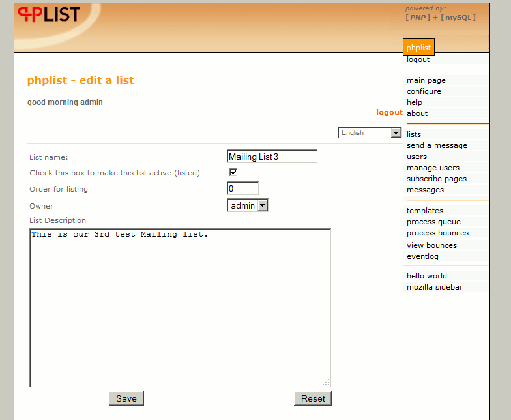Click process queue
Viewport: 511px width, 420px height.
[433, 222]
